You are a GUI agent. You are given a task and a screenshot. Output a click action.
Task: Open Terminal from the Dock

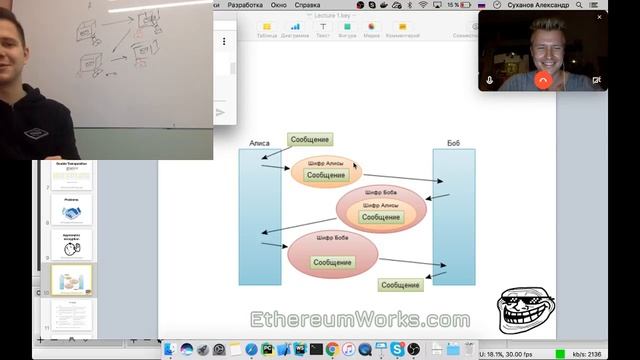[x=316, y=349]
